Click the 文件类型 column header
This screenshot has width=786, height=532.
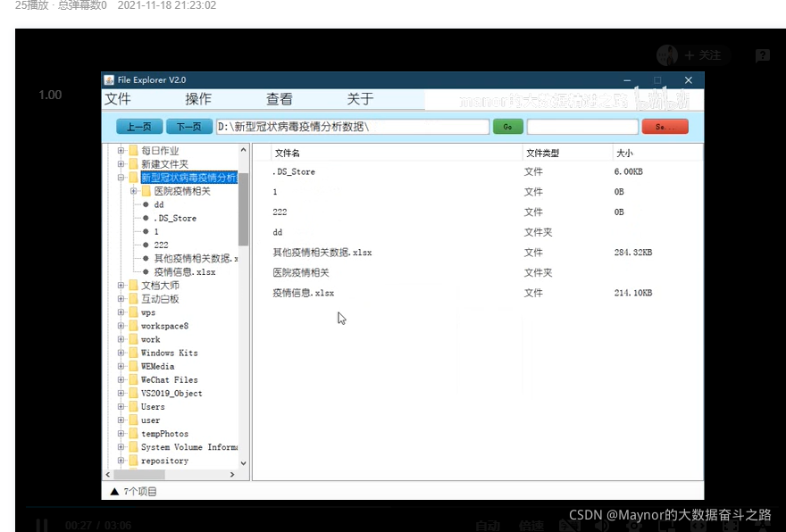pos(567,154)
